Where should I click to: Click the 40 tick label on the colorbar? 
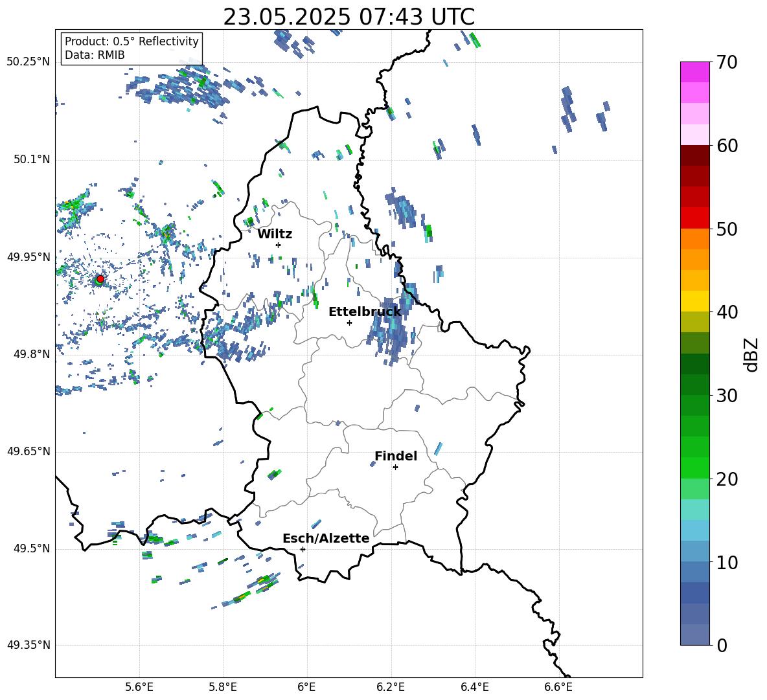click(727, 312)
